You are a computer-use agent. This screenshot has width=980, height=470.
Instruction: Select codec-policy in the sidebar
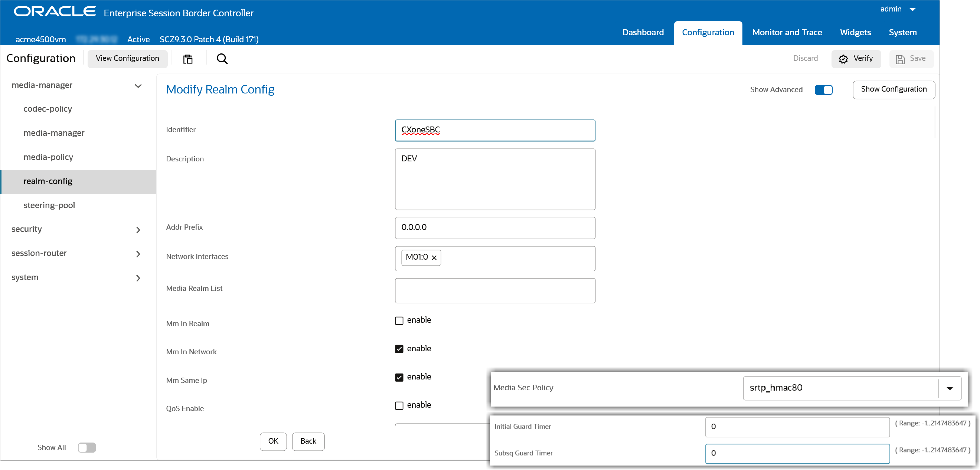[48, 109]
